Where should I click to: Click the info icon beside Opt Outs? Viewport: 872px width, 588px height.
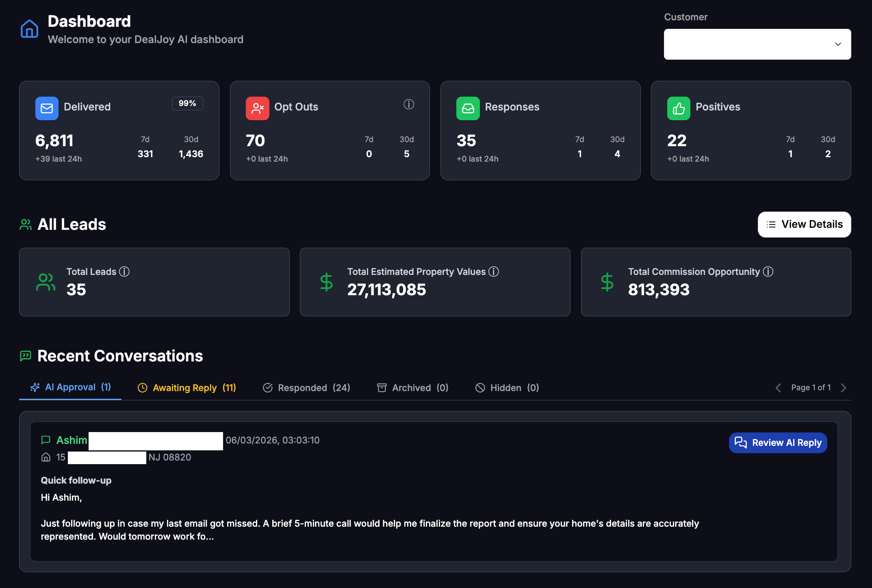point(409,104)
